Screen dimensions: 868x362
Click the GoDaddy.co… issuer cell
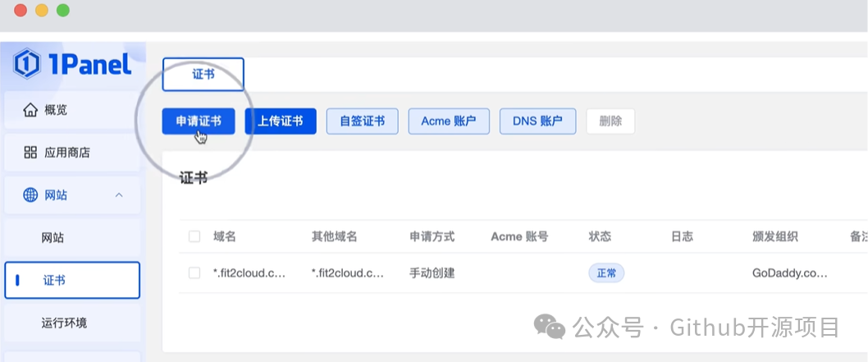(790, 273)
